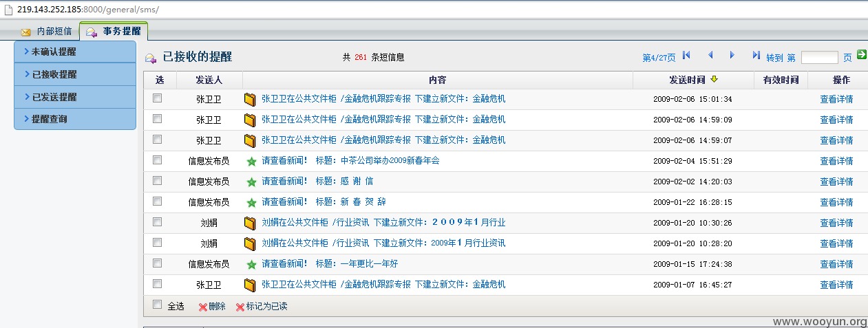Click red X icon beside 标记为已读
The height and width of the screenshot is (328, 868).
[240, 307]
